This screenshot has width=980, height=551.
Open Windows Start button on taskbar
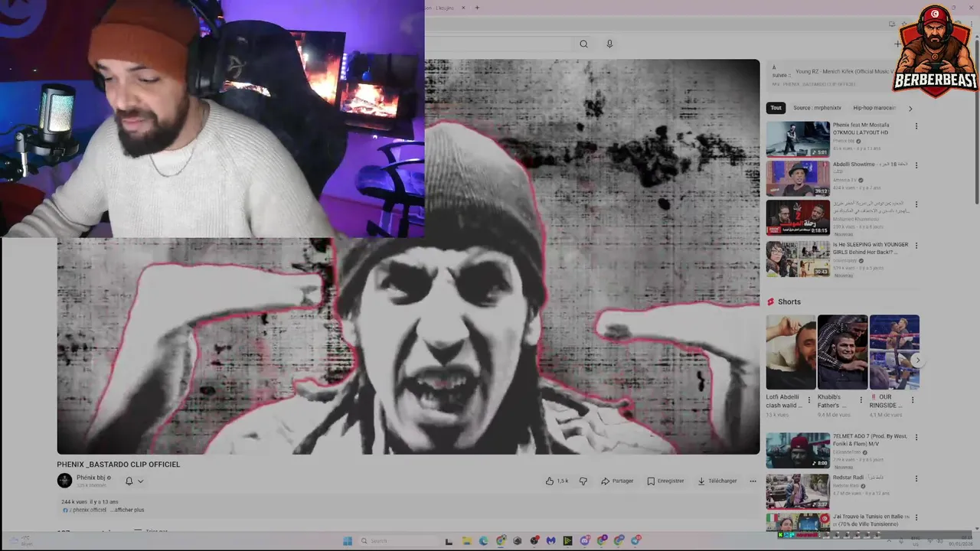[x=348, y=540]
